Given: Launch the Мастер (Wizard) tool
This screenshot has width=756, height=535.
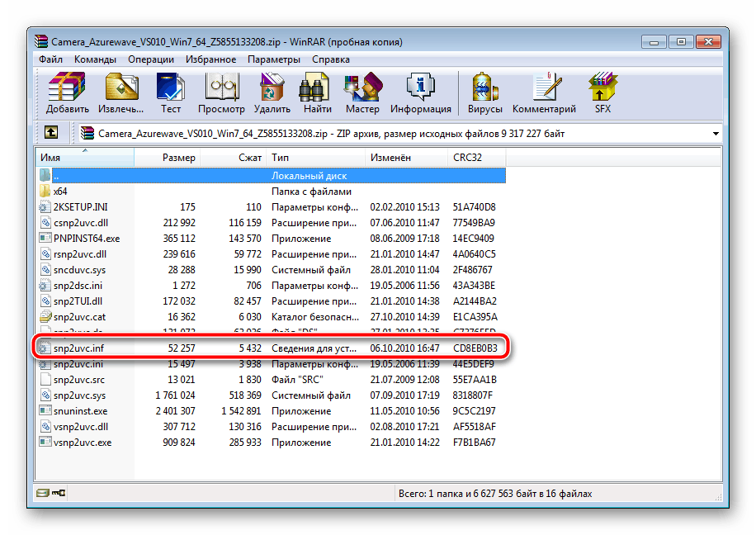Looking at the screenshot, I should [362, 92].
